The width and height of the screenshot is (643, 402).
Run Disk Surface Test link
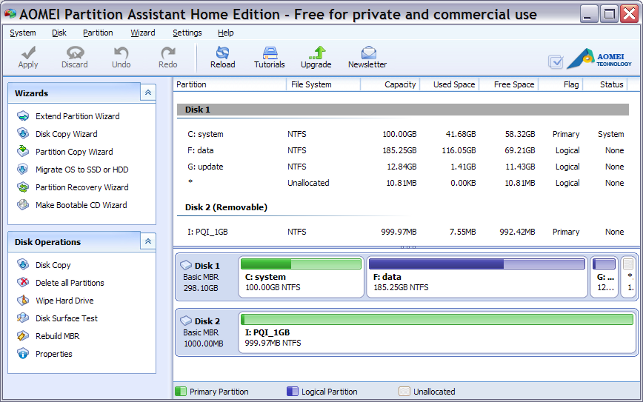tap(66, 318)
